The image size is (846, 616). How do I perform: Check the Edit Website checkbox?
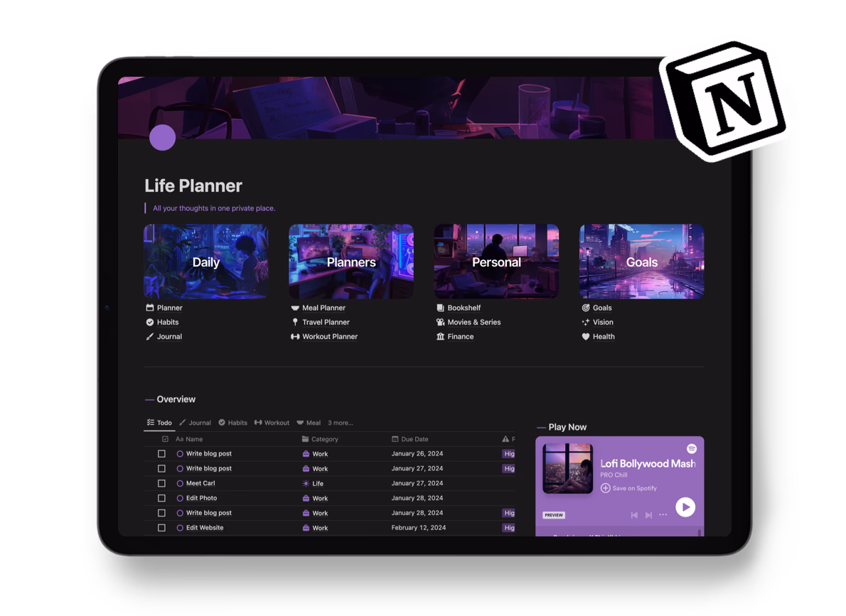(161, 527)
